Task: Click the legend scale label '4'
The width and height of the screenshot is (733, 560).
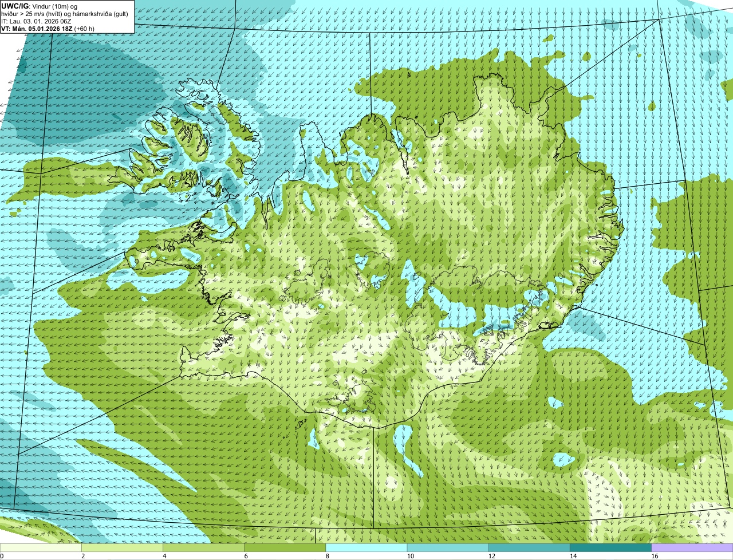Action: coord(164,556)
